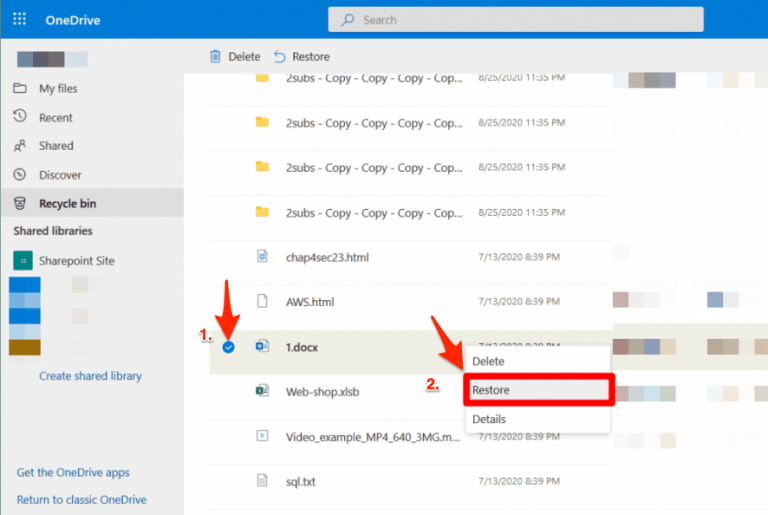Viewport: 768px width, 515px height.
Task: Click the Sharepoint Site green tile icon
Action: point(23,261)
